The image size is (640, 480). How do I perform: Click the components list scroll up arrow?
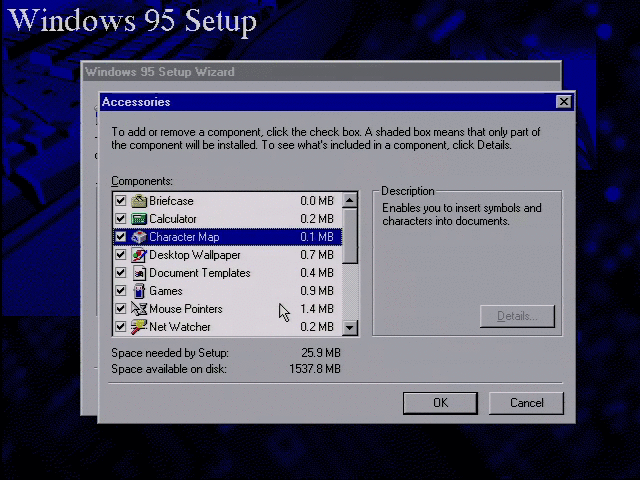pos(350,200)
